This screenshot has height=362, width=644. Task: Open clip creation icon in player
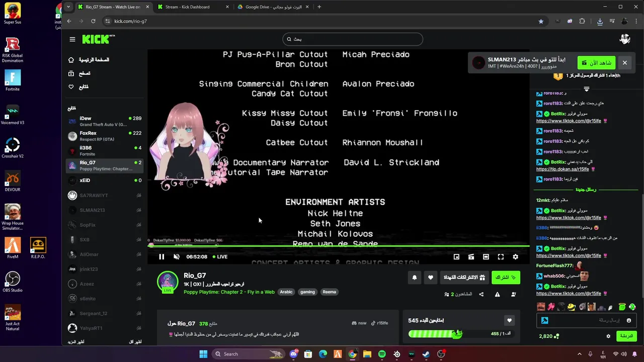coord(471,257)
